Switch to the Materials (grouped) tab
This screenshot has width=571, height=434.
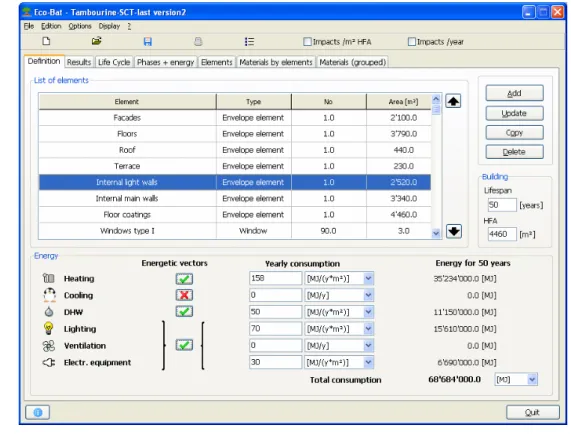coord(353,62)
